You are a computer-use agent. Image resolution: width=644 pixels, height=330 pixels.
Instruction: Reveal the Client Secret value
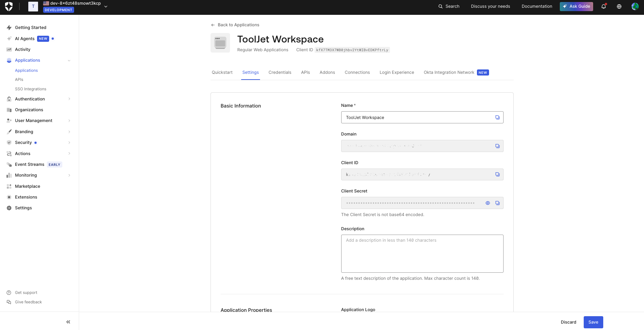coord(488,203)
